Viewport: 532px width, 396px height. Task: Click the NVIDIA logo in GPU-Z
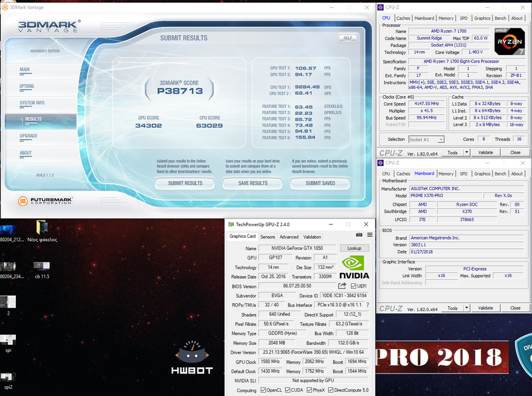click(x=354, y=267)
